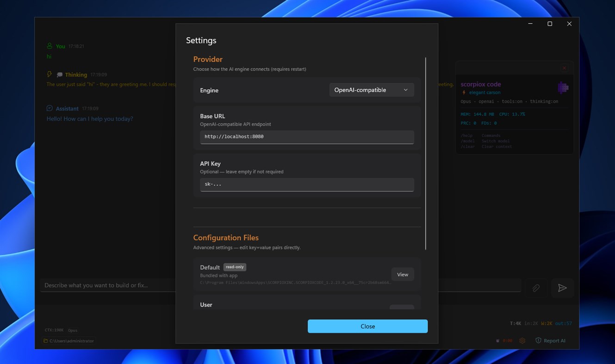Image resolution: width=615 pixels, height=364 pixels.
Task: Click the read-only badge next to Default
Action: pos(235,267)
